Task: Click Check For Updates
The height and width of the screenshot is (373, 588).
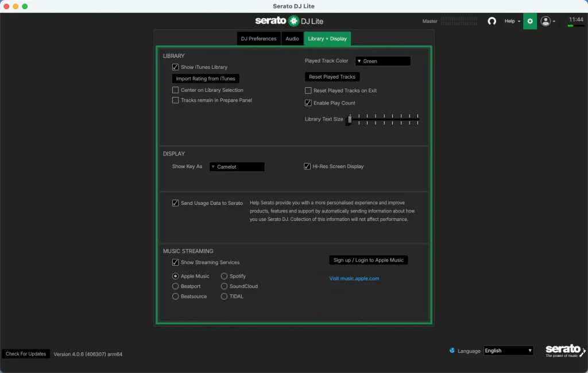Action: [25, 353]
